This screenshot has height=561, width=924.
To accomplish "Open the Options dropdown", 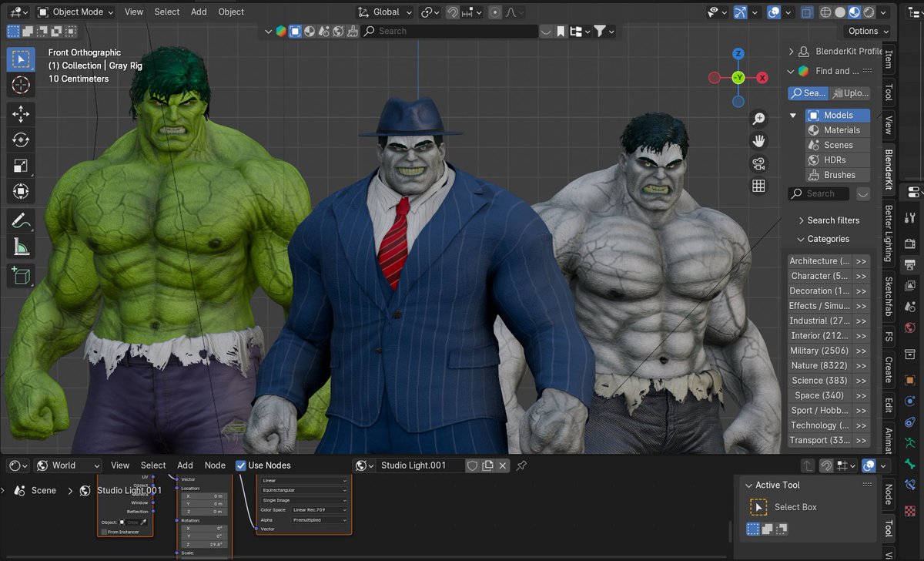I will [868, 31].
